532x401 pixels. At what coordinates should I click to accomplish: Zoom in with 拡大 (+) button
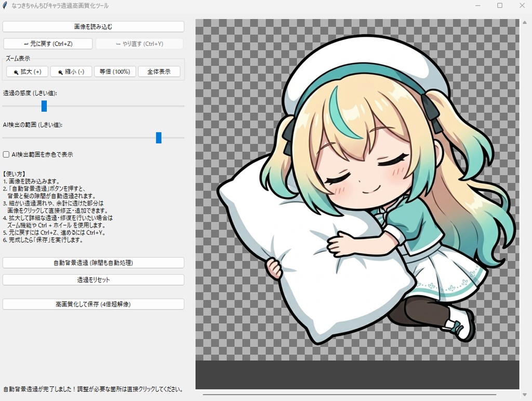pyautogui.click(x=27, y=72)
